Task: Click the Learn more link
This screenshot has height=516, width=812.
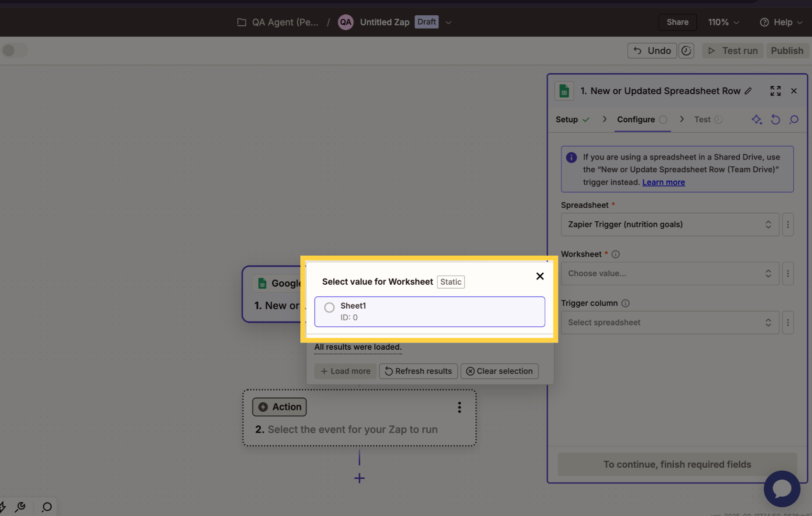Action: pos(663,182)
